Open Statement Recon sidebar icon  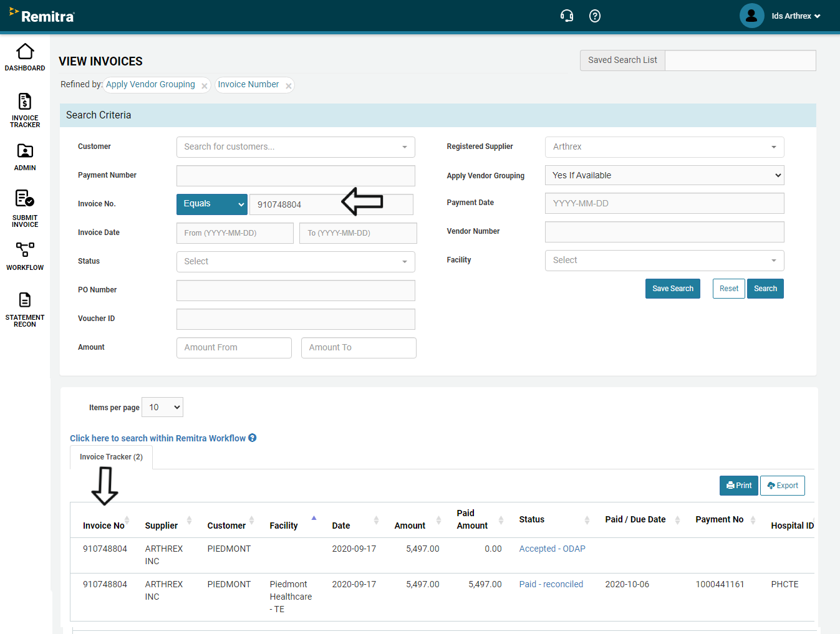point(25,300)
